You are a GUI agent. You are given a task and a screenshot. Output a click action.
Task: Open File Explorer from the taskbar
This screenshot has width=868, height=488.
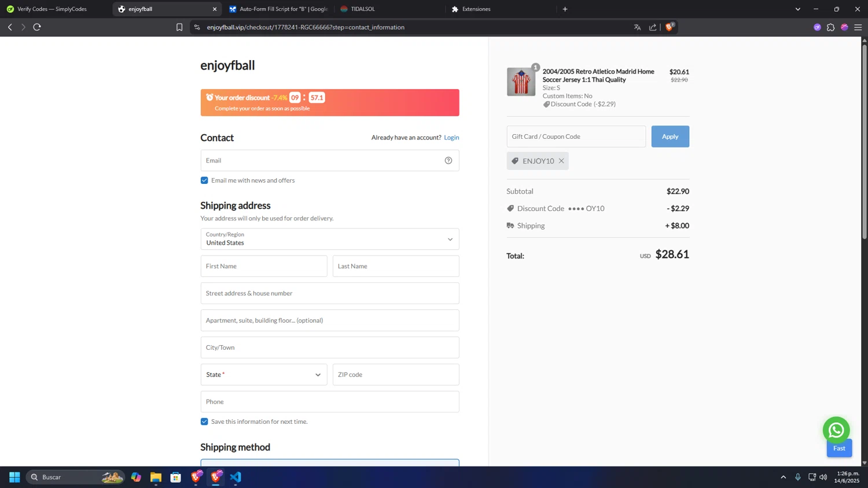[156, 477]
